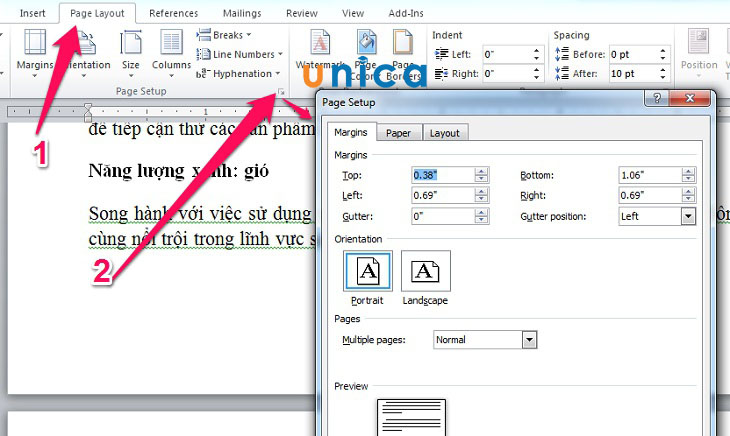Open Line Numbers options
Screen dimensions: 730x436
pyautogui.click(x=239, y=54)
